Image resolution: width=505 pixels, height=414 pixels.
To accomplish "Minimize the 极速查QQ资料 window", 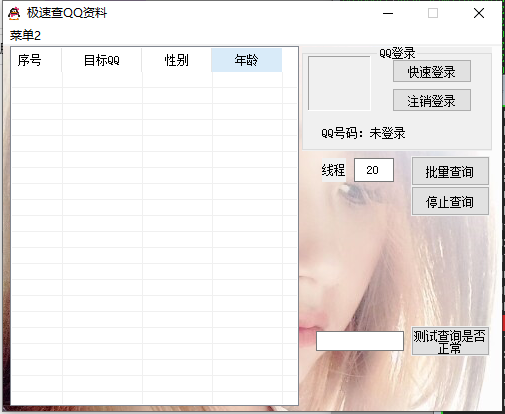I will [388, 13].
